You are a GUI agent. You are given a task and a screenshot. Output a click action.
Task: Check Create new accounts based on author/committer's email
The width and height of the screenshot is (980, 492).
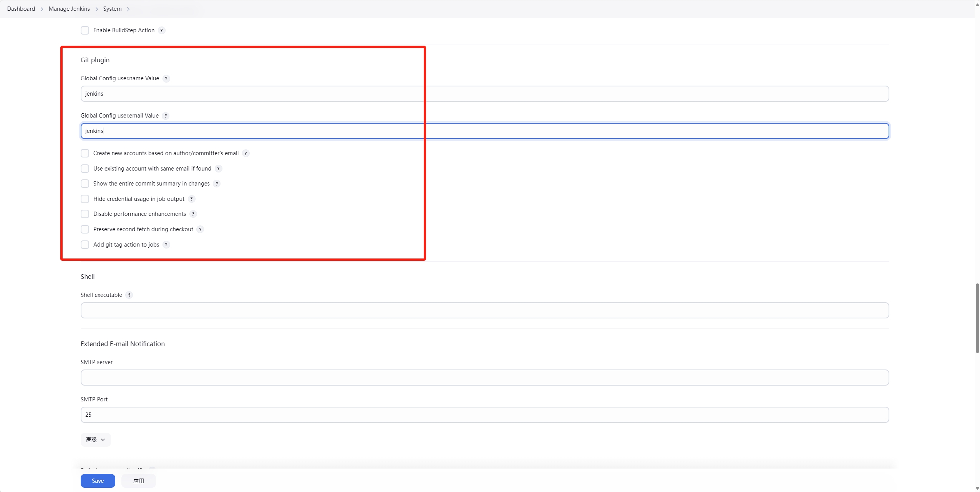(85, 153)
